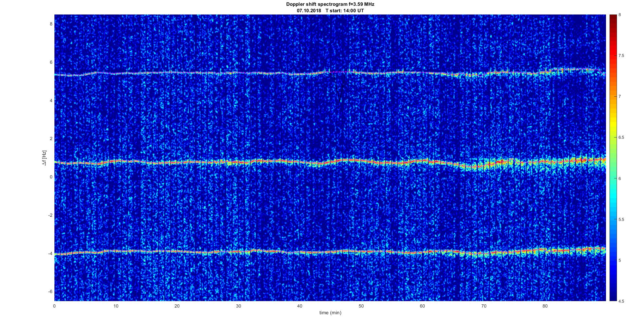The height and width of the screenshot is (323, 644).
Task: Click the colorbar label '5.5'
Action: [x=621, y=219]
